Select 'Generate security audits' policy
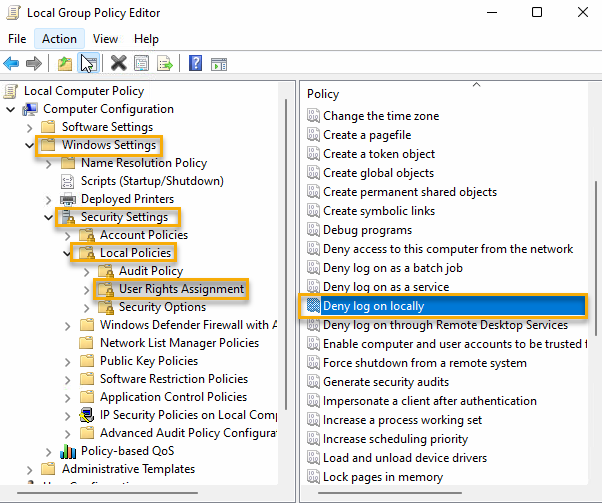 pyautogui.click(x=386, y=382)
